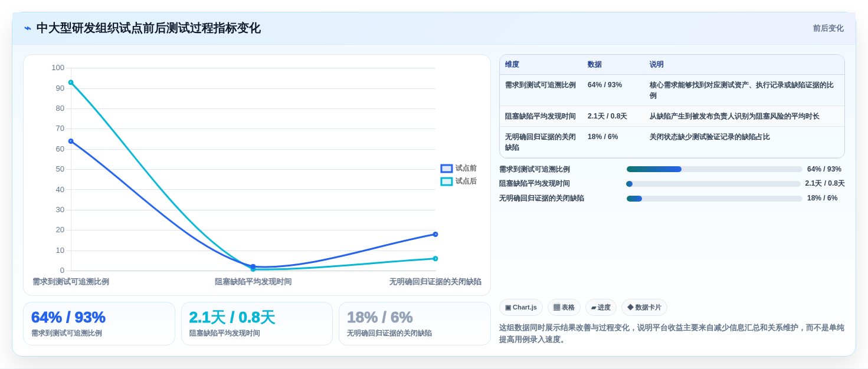Viewport: 868px width, 369px height.
Task: Click description starting 核心需求能够找到对应测试资产
Action: pyautogui.click(x=742, y=90)
